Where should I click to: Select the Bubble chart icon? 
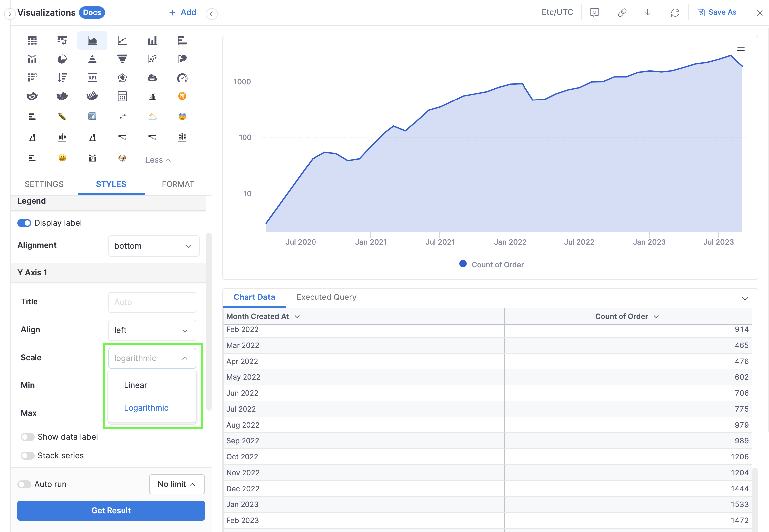(x=182, y=59)
